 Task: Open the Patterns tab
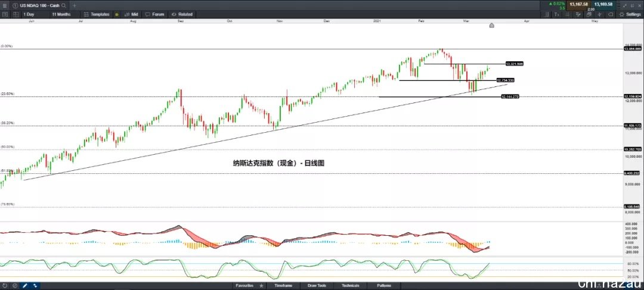click(384, 285)
